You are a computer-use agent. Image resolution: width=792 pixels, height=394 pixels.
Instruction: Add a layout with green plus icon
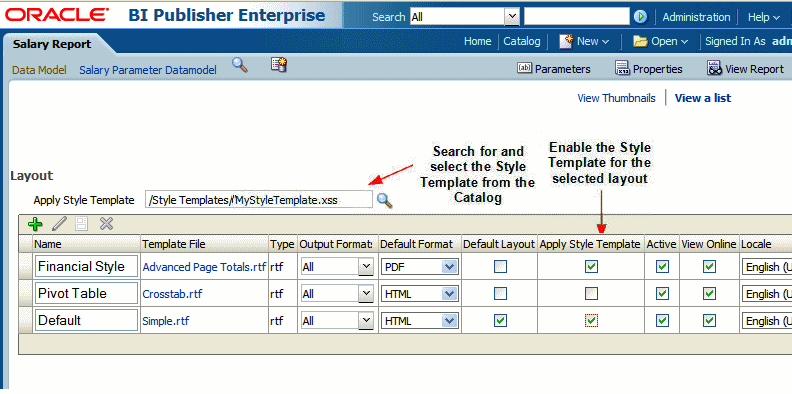(x=35, y=224)
